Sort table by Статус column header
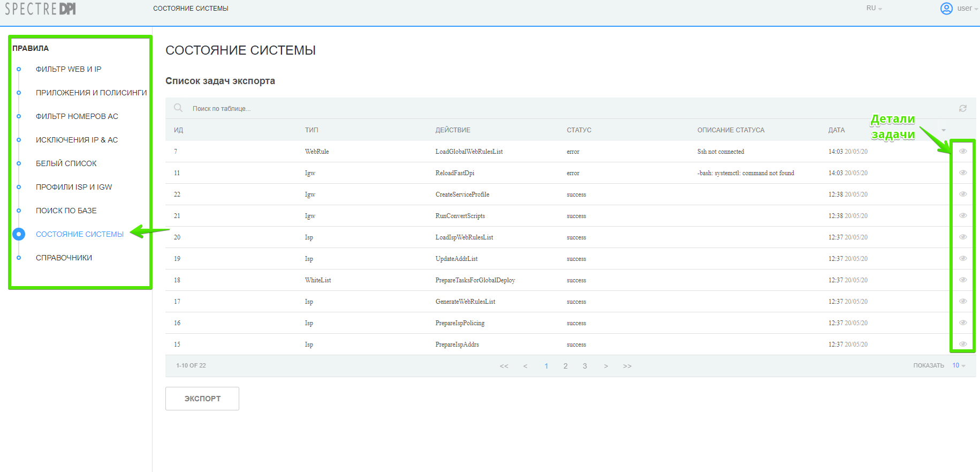980x472 pixels. point(579,130)
